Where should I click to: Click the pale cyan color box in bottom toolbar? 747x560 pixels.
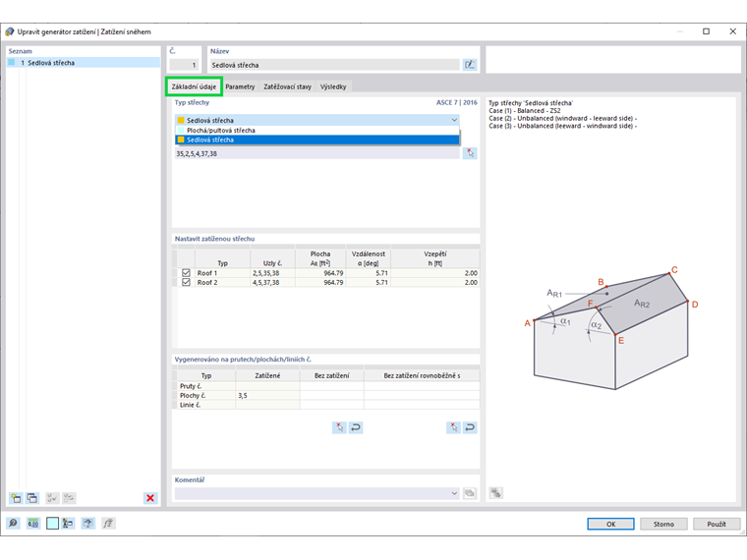pos(52,524)
